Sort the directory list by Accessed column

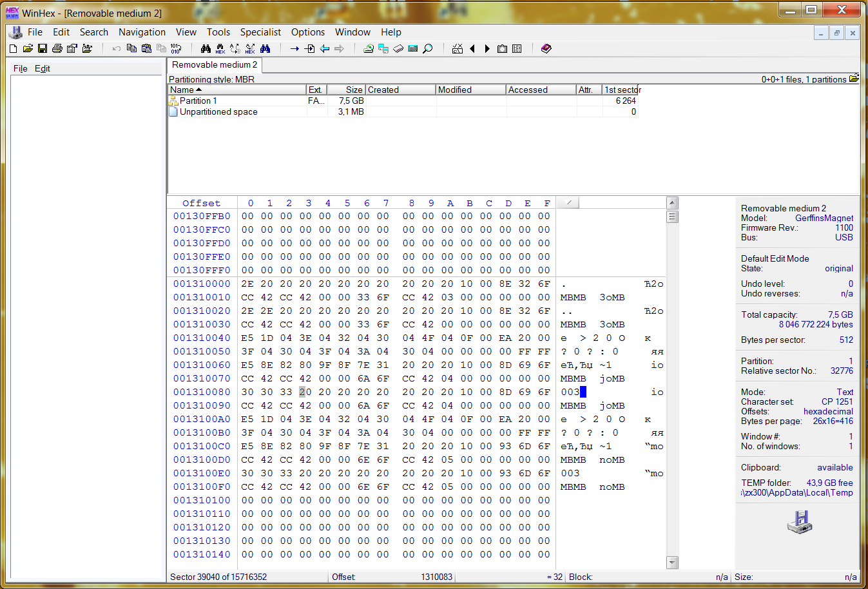541,90
